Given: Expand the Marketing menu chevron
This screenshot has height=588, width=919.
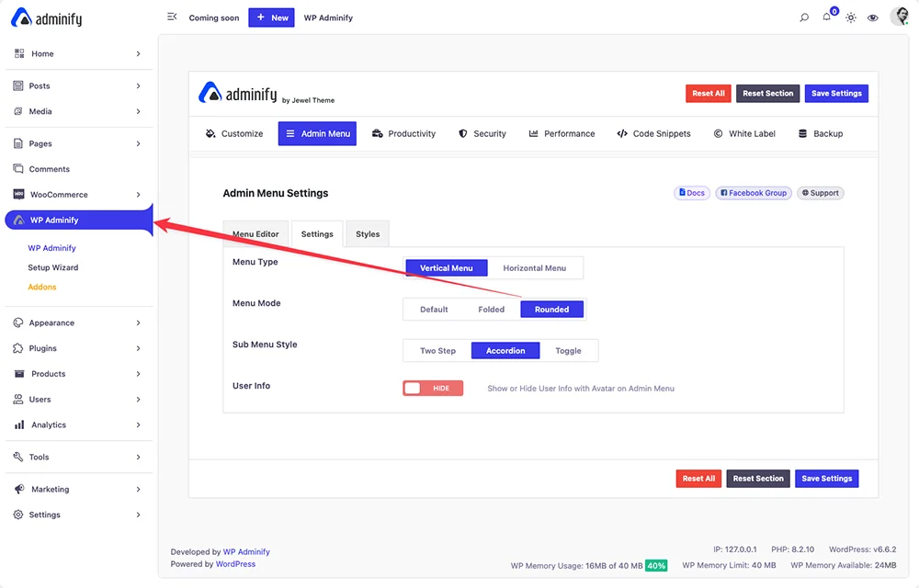Looking at the screenshot, I should (139, 489).
